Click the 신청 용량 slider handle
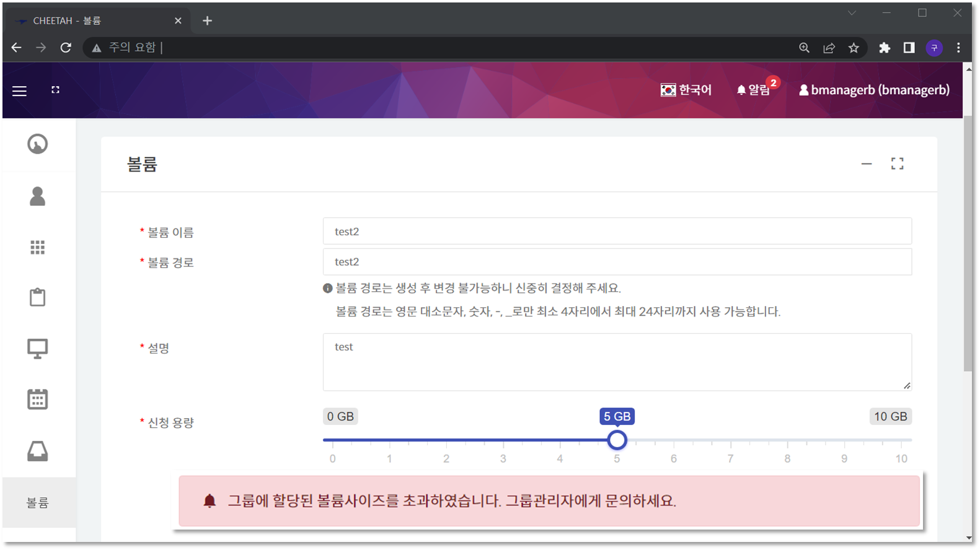The image size is (980, 550). point(617,440)
